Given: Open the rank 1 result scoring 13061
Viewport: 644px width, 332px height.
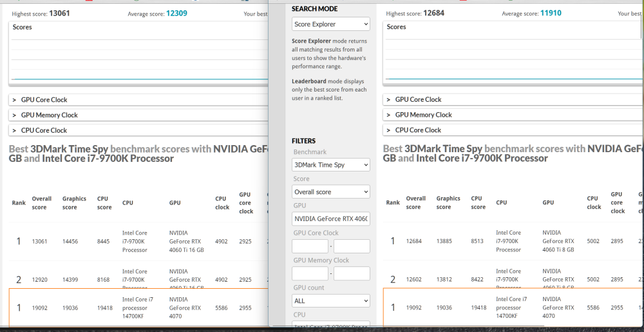Looking at the screenshot, I should (x=39, y=241).
